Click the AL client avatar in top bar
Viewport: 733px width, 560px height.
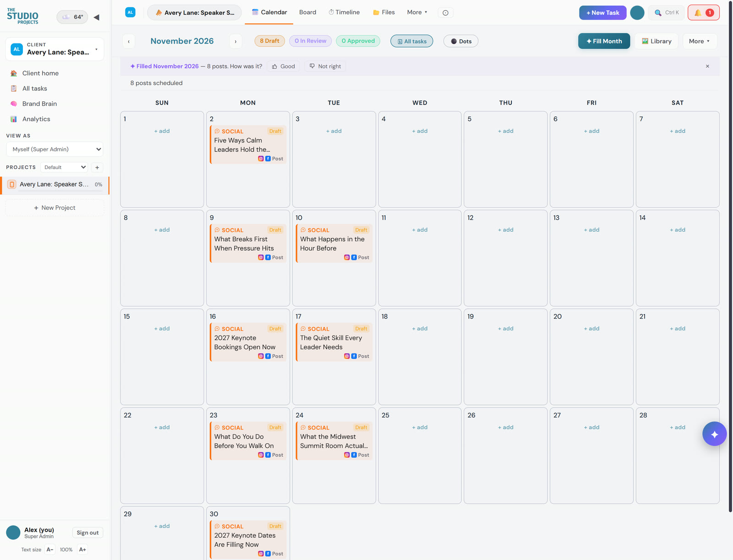click(130, 12)
